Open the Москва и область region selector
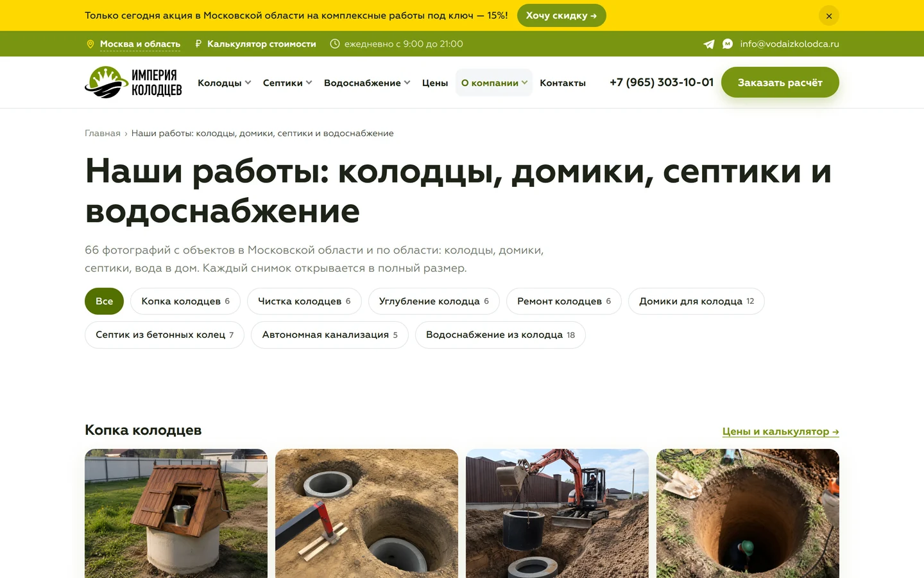Screen dimensions: 924x578 140,44
